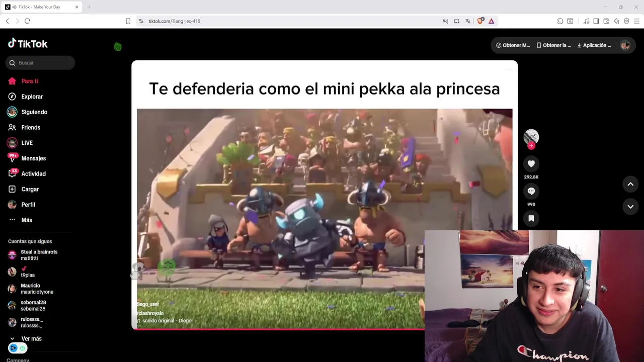
Task: Open the sebernal28 account
Action: coord(27,306)
